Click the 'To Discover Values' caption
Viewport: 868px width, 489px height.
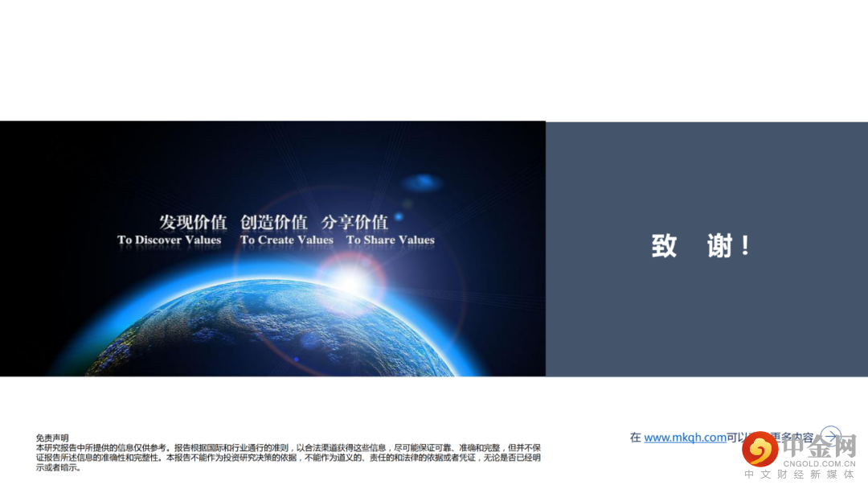(x=170, y=240)
